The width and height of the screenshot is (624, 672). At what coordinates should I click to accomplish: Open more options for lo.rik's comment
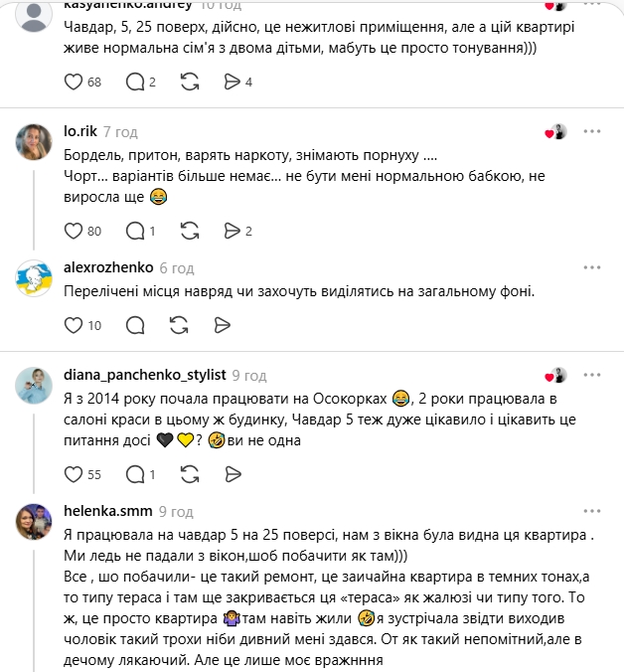point(592,131)
